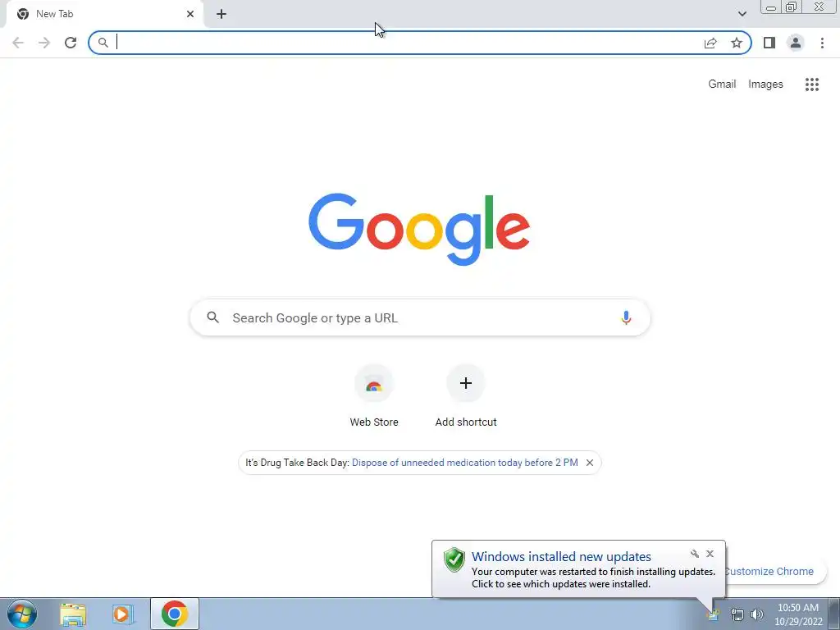The height and width of the screenshot is (630, 840).
Task: Minimize the Chrome window
Action: [771, 7]
